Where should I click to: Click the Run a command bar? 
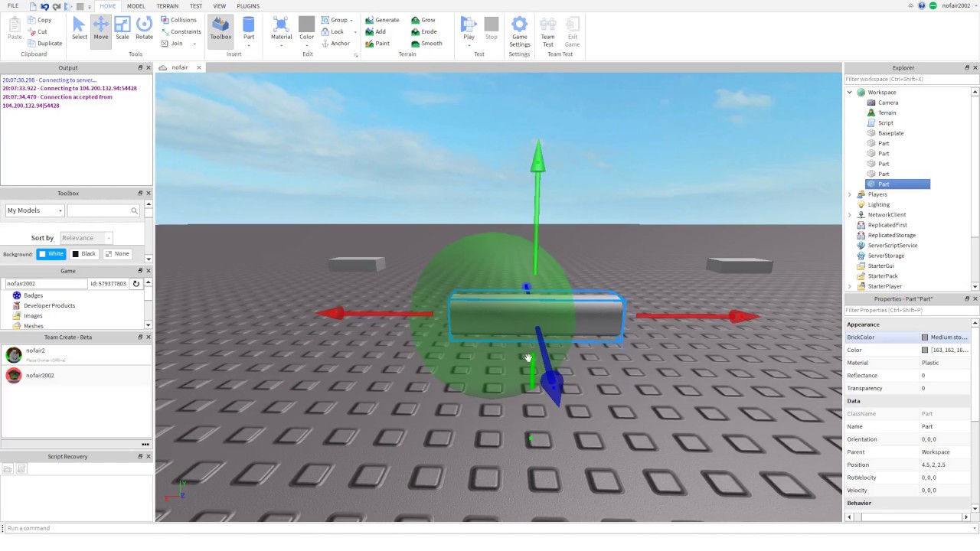[x=490, y=528]
